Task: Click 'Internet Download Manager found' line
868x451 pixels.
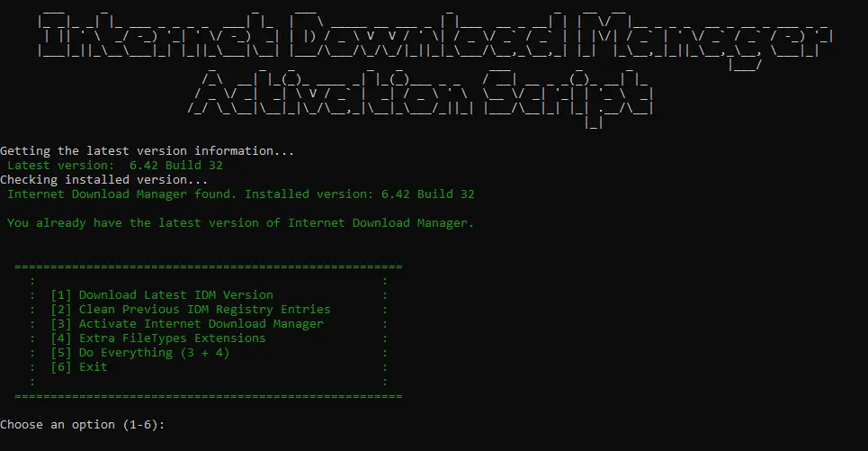Action: (241, 194)
